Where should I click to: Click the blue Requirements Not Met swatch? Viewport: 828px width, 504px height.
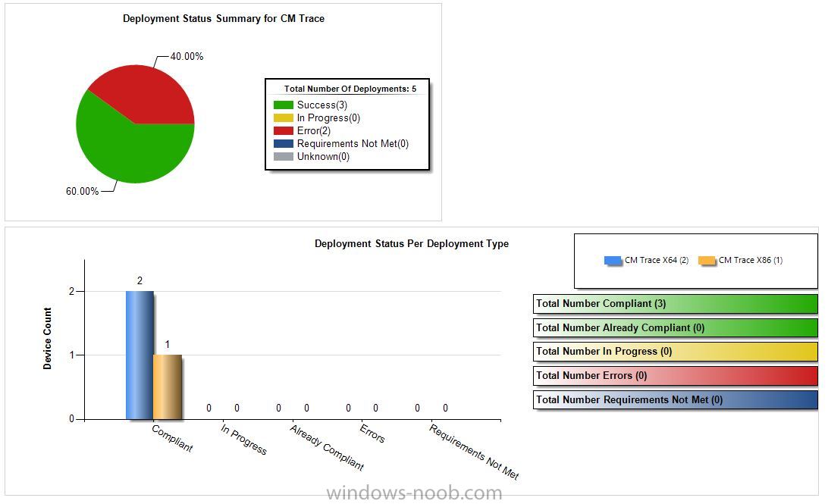point(283,143)
